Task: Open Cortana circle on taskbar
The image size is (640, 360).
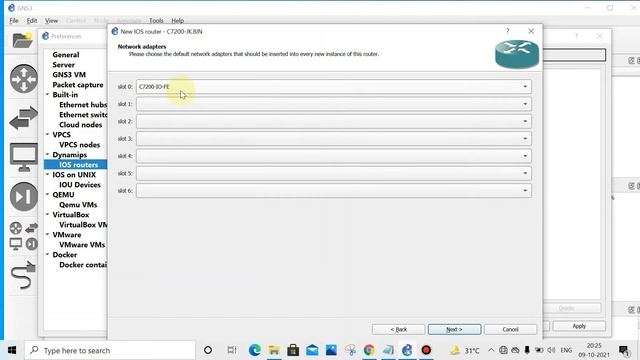Action: [x=208, y=350]
